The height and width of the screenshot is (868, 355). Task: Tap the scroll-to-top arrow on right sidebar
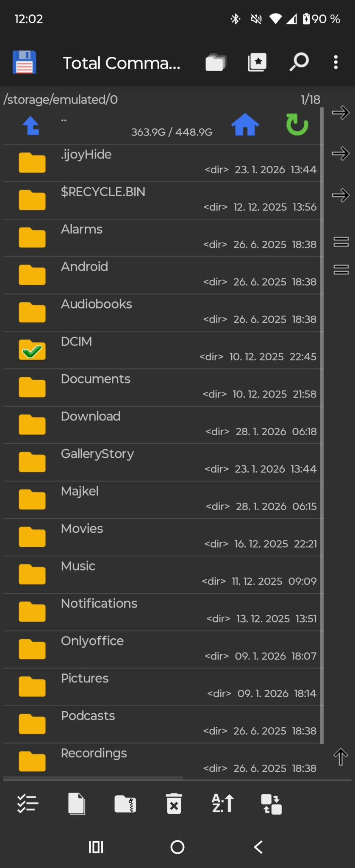point(341,757)
